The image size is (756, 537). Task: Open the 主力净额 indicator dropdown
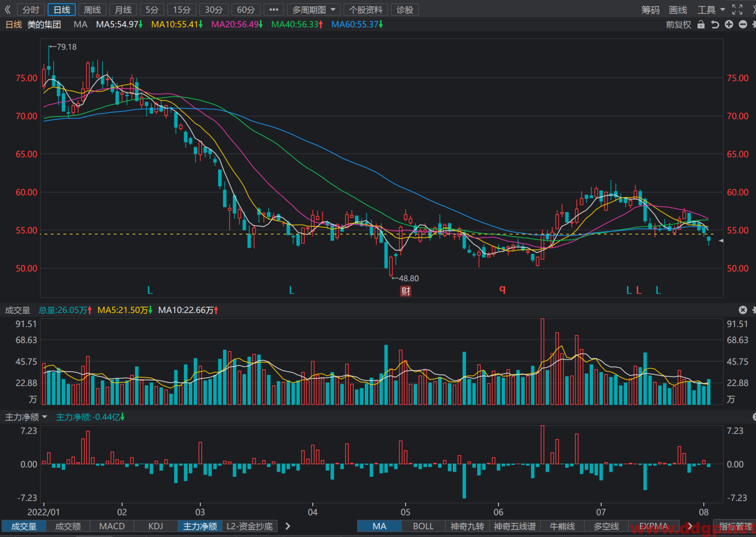(26, 417)
